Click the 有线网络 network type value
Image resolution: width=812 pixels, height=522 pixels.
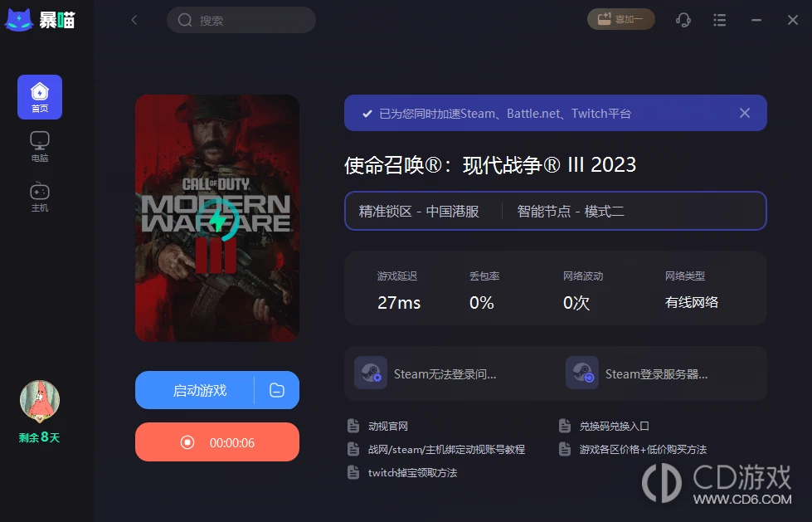(x=692, y=302)
